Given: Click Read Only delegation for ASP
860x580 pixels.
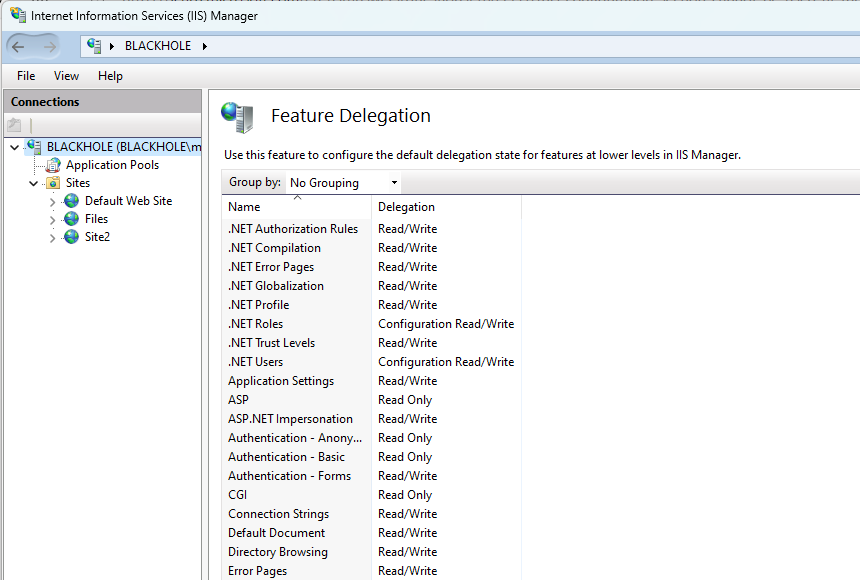Looking at the screenshot, I should click(405, 400).
